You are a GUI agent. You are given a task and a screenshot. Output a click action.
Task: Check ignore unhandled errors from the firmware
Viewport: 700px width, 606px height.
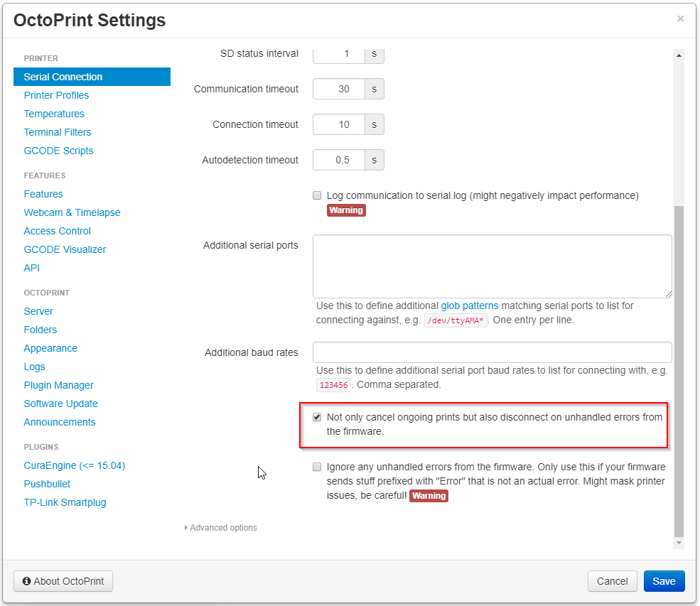pos(316,467)
